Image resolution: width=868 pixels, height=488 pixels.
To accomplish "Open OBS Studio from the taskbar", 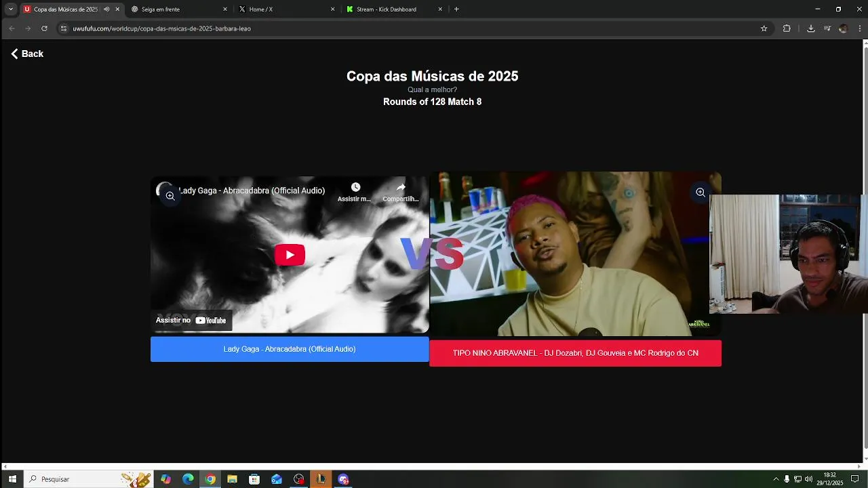I will [x=299, y=479].
